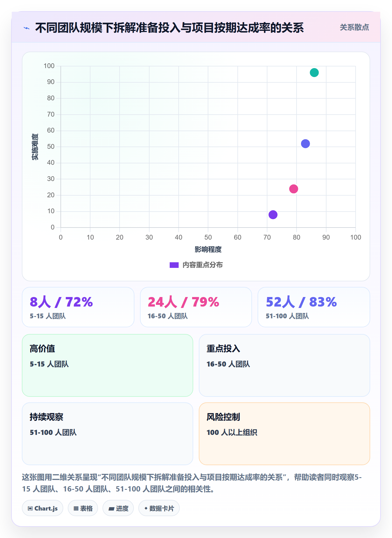Viewport: 392px width, 538px height.
Task: Click the lightning icon beside the title
Action: point(27,28)
